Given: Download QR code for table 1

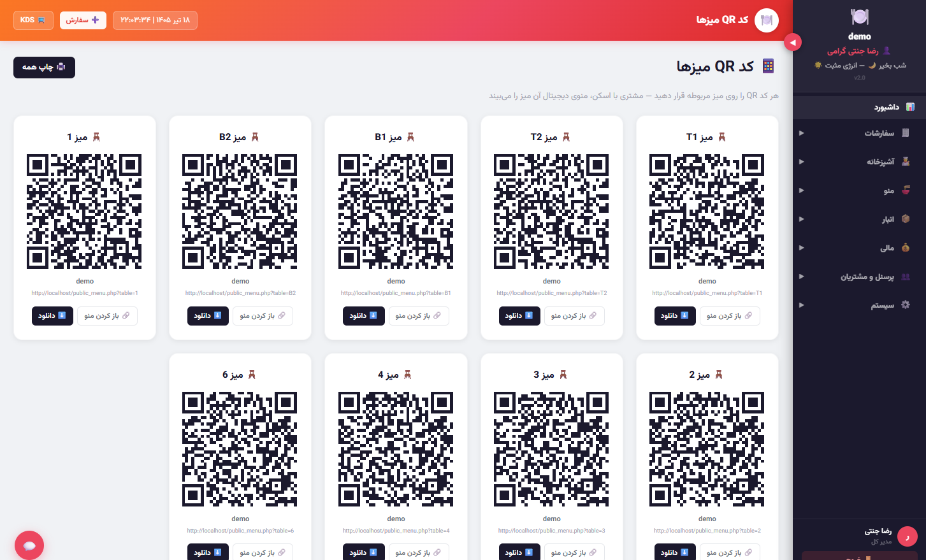Looking at the screenshot, I should [52, 316].
